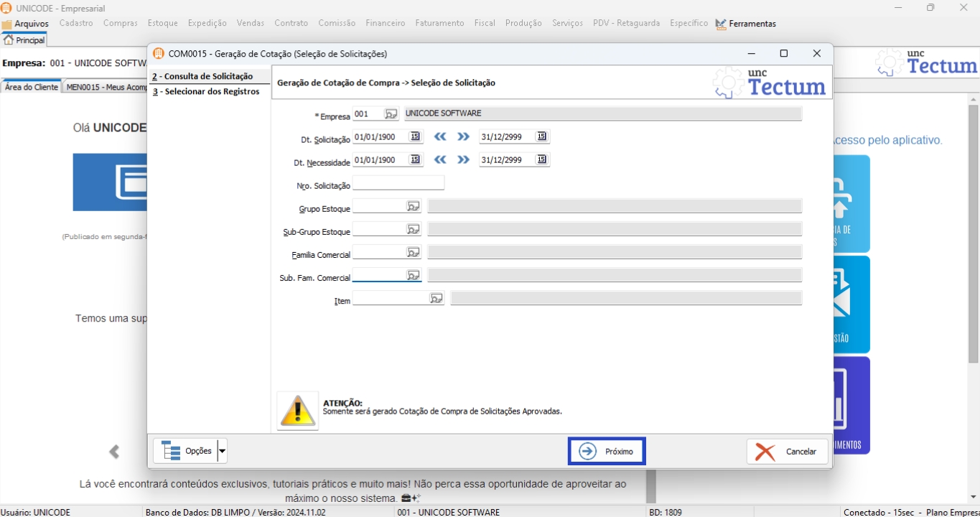This screenshot has height=517, width=980.
Task: Click the Grupo Estoque lookup icon
Action: point(413,207)
